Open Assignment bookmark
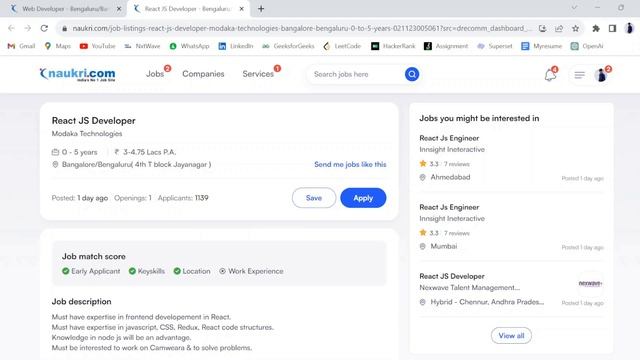The height and width of the screenshot is (360, 640). point(446,46)
